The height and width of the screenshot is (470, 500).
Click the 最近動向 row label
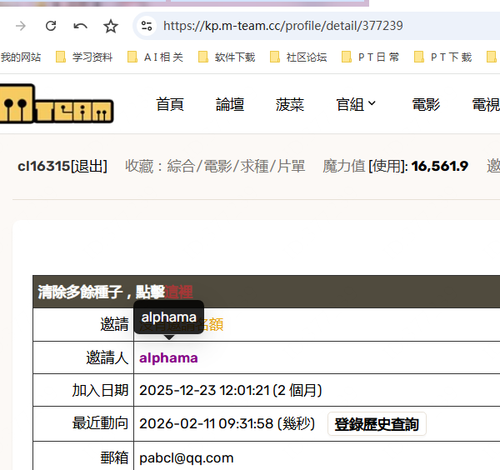(100, 423)
